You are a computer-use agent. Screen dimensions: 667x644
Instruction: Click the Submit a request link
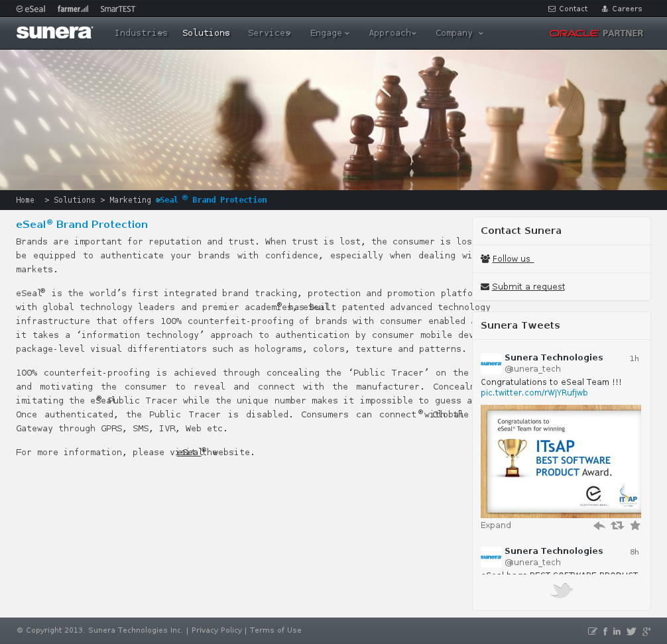pos(528,287)
